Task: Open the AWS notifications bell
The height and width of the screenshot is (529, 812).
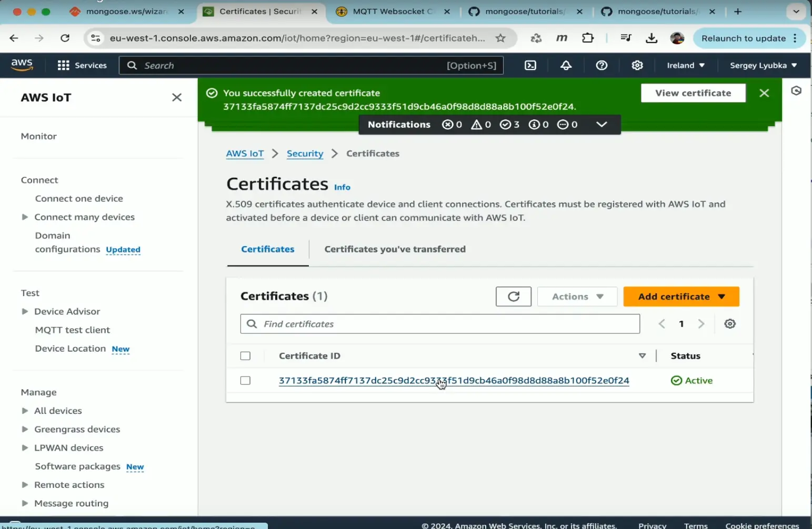Action: point(566,65)
